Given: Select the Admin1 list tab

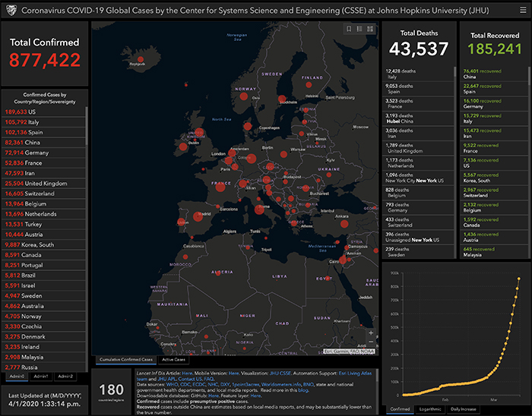Looking at the screenshot, I should tap(40, 376).
